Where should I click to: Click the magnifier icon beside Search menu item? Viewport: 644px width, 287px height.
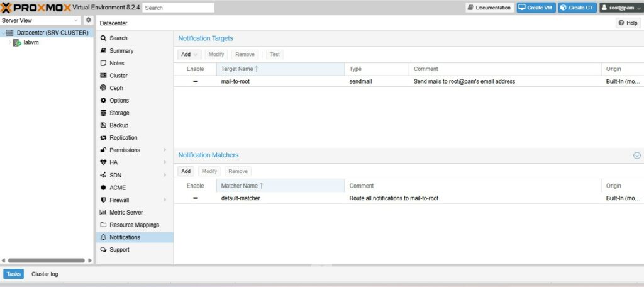pos(103,38)
